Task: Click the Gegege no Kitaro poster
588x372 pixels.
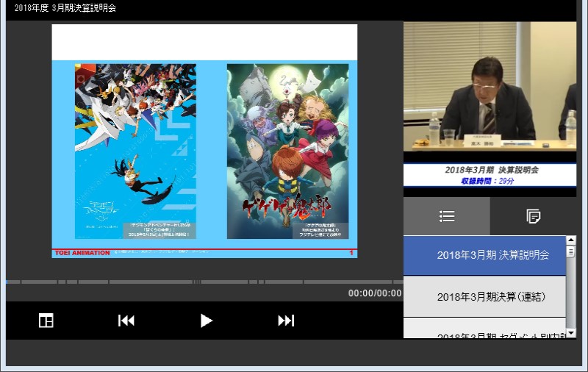Action: (x=287, y=151)
